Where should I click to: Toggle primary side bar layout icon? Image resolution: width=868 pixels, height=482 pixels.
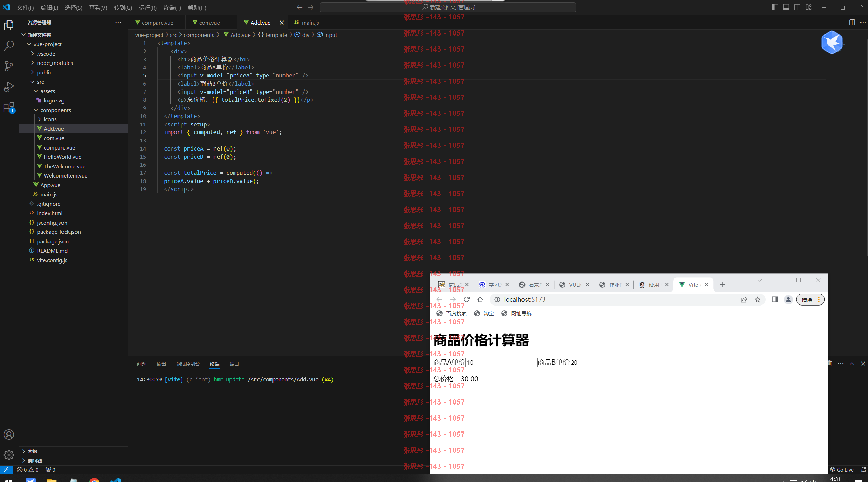pyautogui.click(x=775, y=7)
